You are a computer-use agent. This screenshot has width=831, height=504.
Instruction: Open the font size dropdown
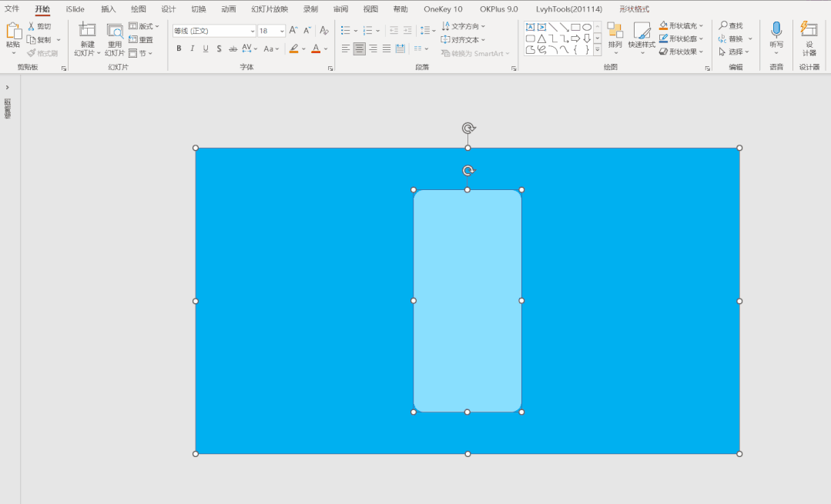point(282,32)
